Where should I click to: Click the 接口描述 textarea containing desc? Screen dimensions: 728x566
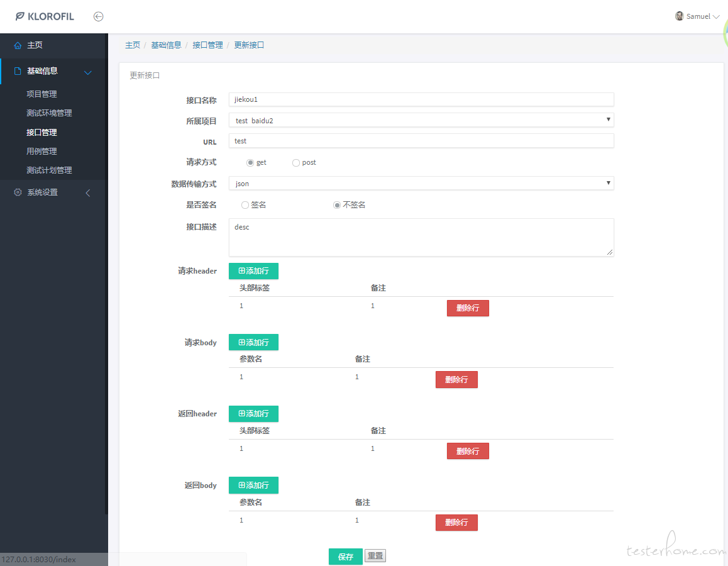pyautogui.click(x=421, y=238)
